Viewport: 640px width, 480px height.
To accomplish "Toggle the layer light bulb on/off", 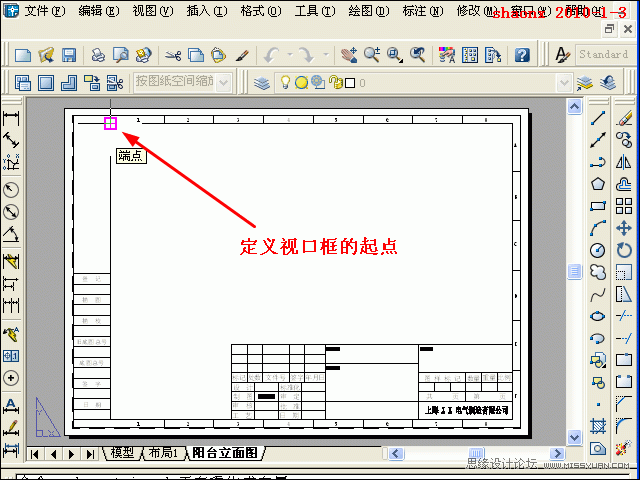I will [285, 82].
